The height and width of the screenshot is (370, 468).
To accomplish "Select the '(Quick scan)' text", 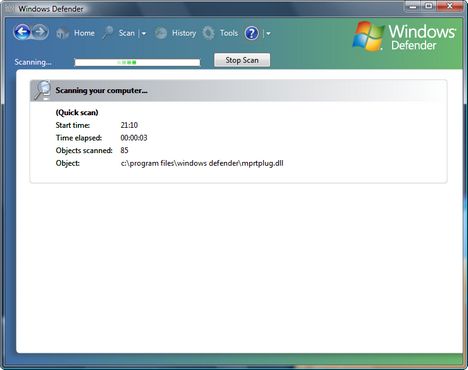I will [x=77, y=112].
